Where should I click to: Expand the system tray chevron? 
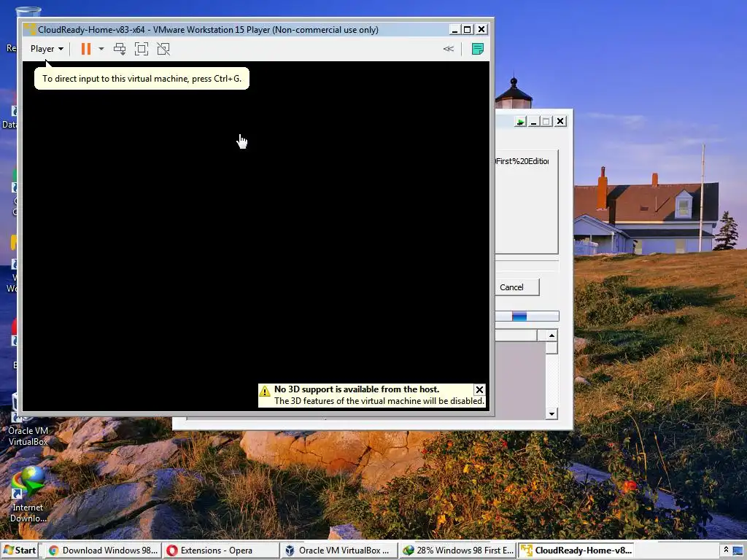(x=726, y=550)
